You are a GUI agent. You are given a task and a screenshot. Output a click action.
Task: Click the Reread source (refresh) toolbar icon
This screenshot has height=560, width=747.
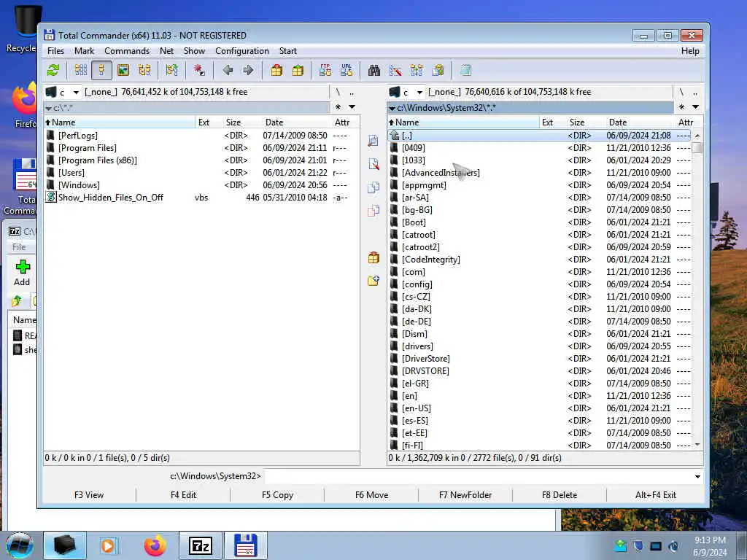53,71
